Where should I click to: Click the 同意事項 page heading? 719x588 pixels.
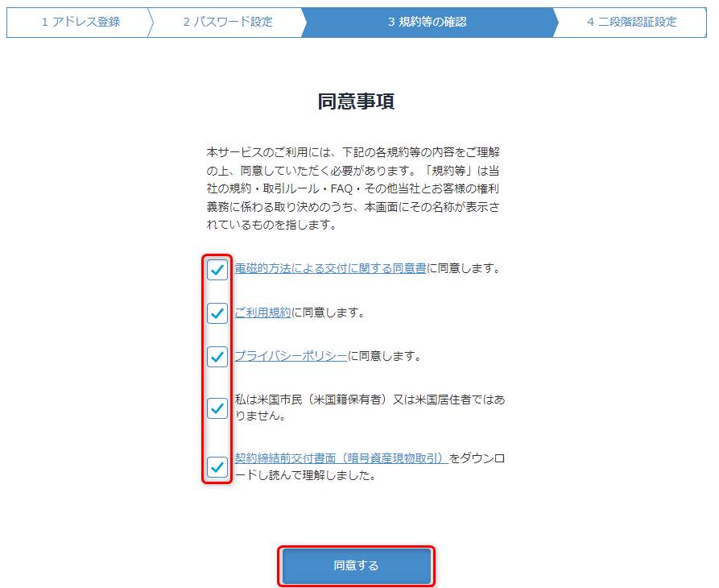tap(356, 101)
